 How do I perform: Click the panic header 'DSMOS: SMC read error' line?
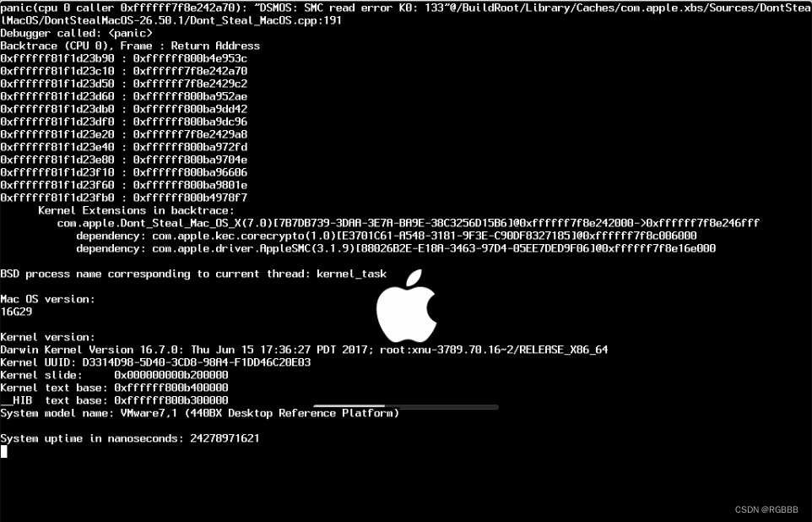tap(406, 8)
